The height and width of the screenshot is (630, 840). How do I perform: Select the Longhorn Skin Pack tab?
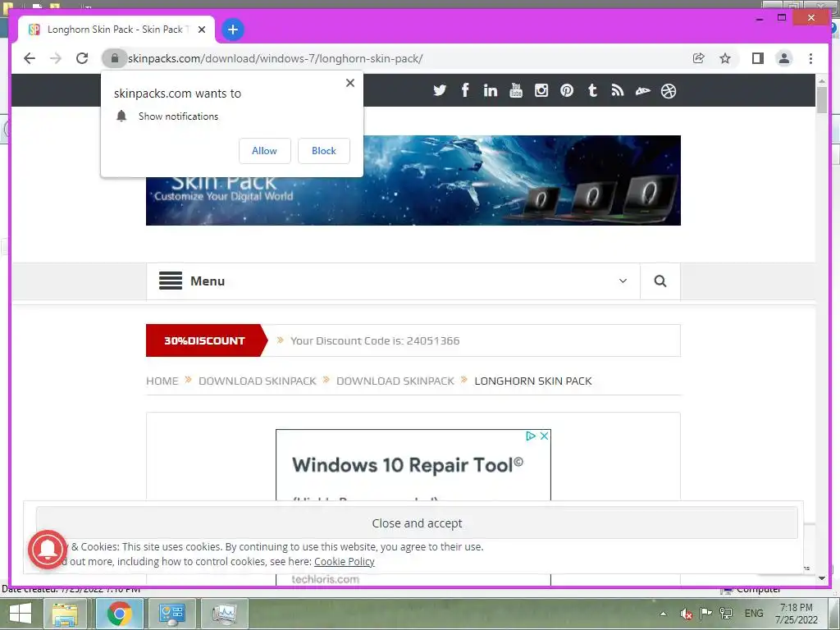[116, 30]
